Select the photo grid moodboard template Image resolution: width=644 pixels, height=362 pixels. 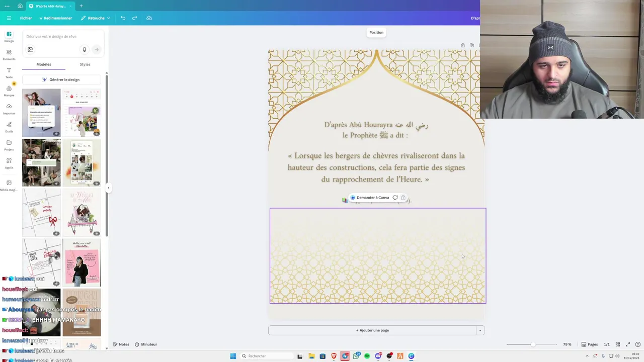pos(82,162)
